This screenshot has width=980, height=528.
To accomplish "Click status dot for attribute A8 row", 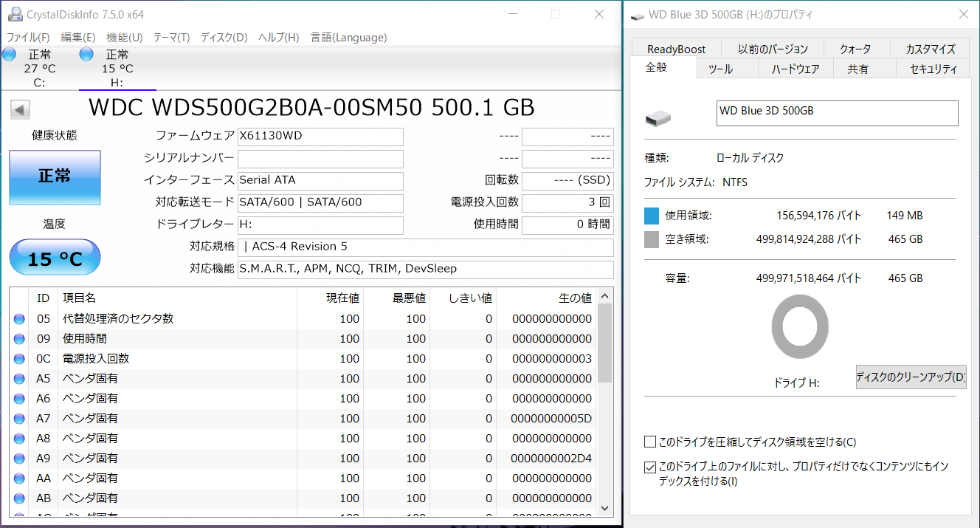I will [x=19, y=439].
